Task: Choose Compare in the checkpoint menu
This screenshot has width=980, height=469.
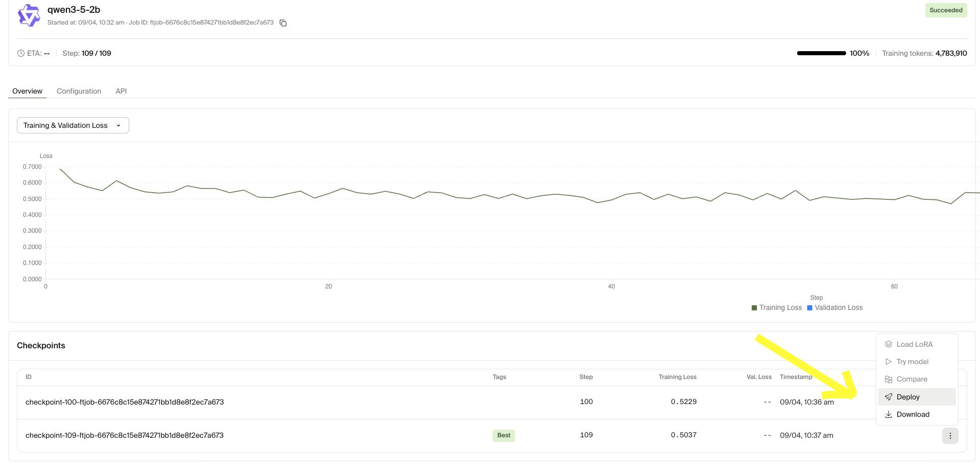Action: (x=917, y=379)
